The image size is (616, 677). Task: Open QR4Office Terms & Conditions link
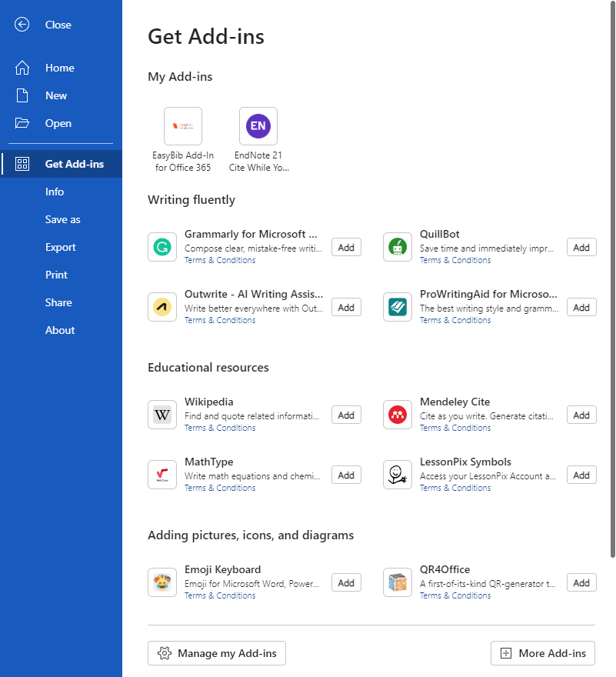[x=455, y=595]
